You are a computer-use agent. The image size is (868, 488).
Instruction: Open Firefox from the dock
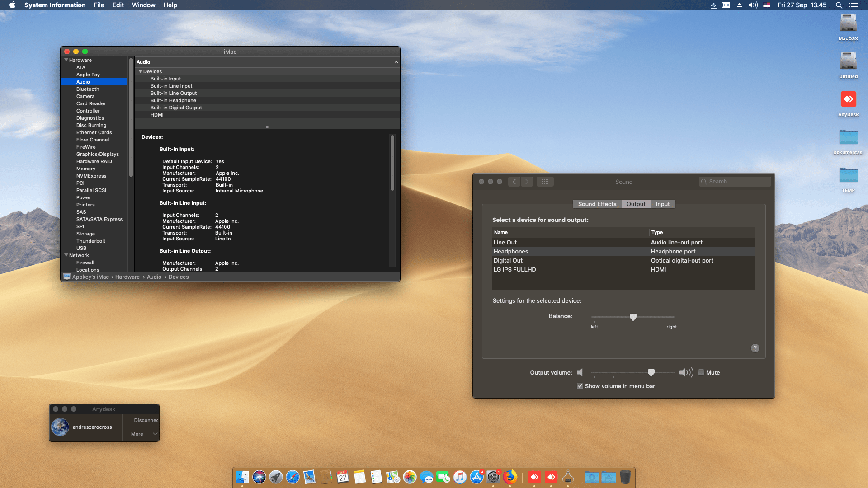point(510,477)
